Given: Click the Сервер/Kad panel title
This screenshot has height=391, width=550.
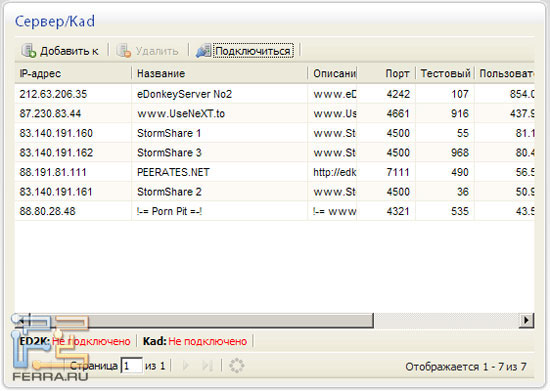Looking at the screenshot, I should pyautogui.click(x=55, y=21).
